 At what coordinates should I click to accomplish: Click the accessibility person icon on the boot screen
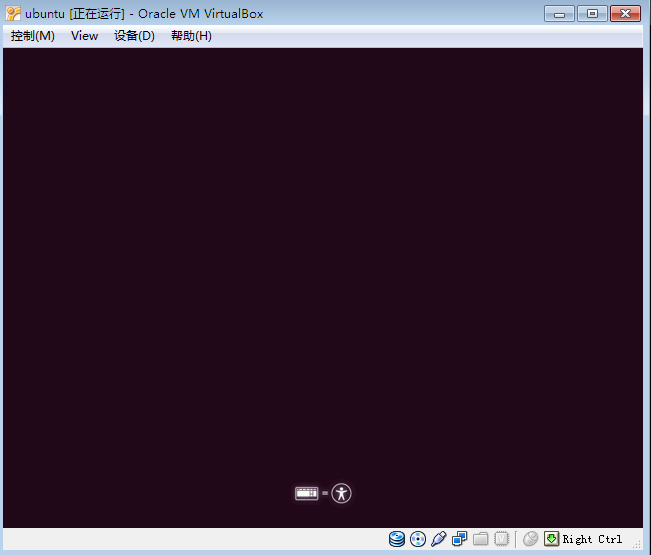point(342,493)
